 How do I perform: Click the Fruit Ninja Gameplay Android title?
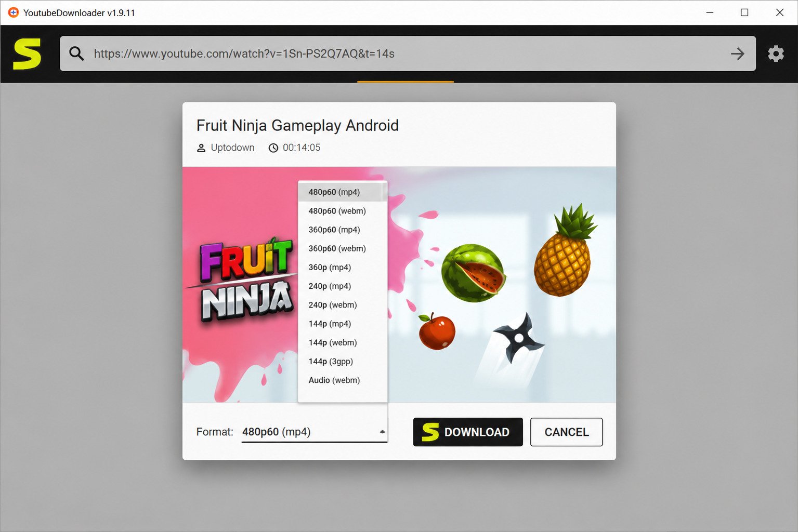point(297,125)
